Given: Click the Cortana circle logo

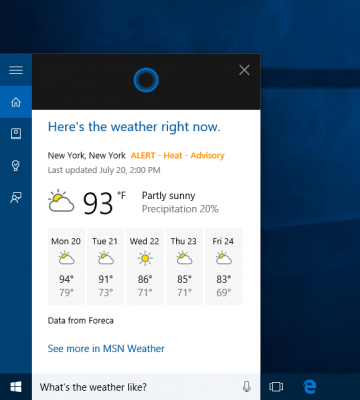Looking at the screenshot, I should pos(146,80).
